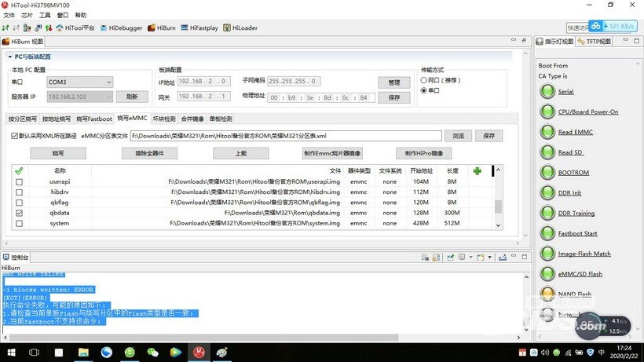Click the open new console icon
The height and width of the screenshot is (362, 644).
point(481,258)
